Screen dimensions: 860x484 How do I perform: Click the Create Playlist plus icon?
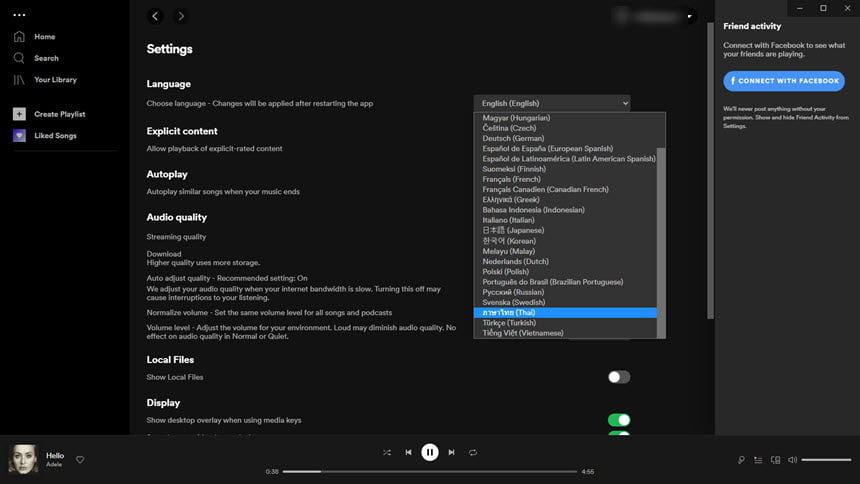(x=19, y=114)
